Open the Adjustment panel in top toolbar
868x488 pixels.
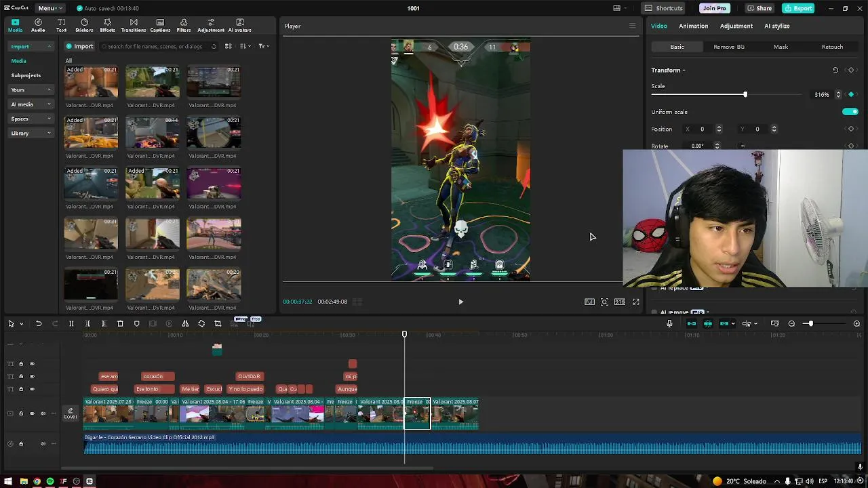211,26
